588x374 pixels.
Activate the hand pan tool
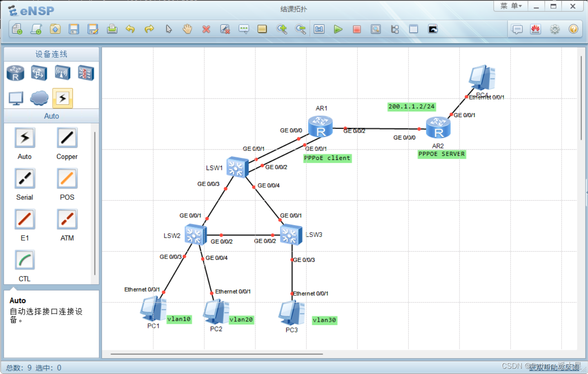click(187, 29)
